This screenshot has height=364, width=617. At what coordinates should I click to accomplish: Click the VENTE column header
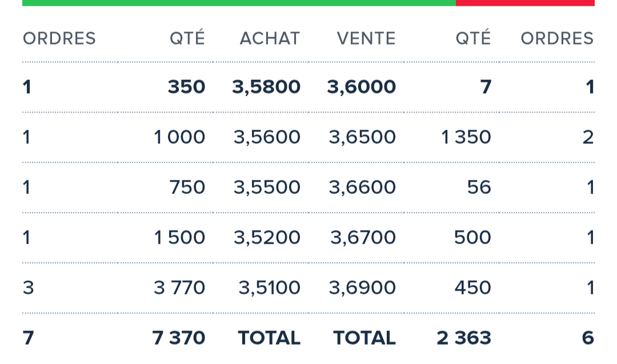[366, 39]
